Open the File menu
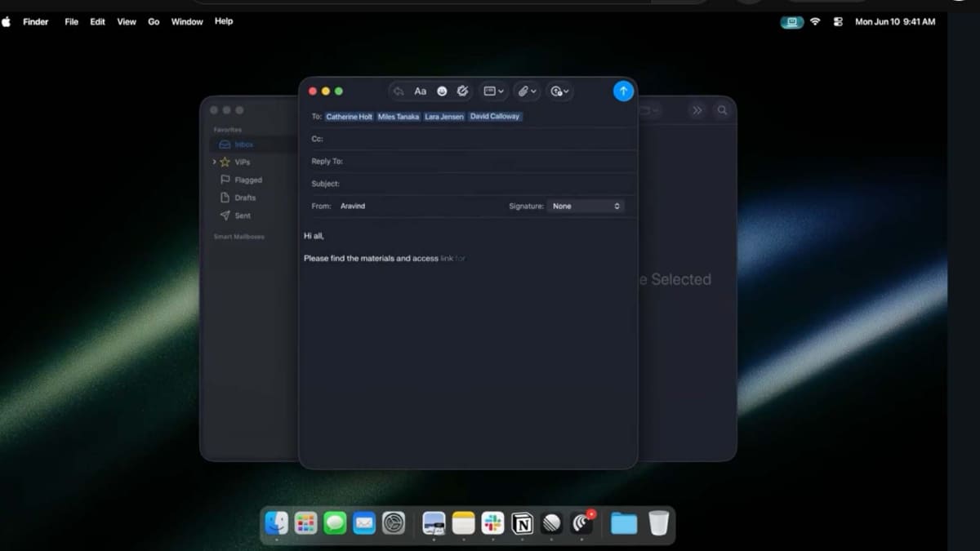The image size is (980, 551). (71, 22)
